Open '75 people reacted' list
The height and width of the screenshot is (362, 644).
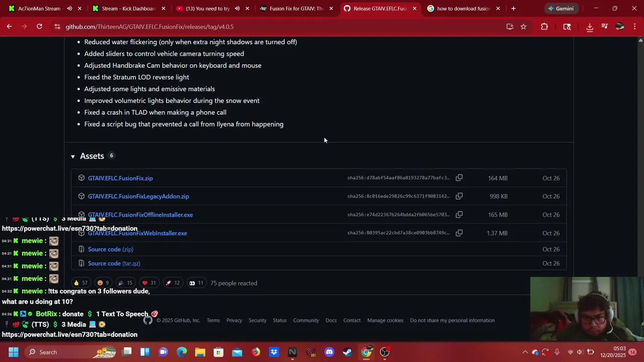click(233, 283)
